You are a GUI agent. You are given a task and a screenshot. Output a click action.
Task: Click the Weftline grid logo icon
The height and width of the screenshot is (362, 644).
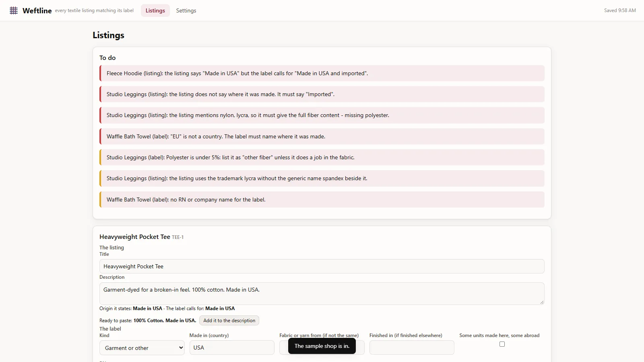[14, 10]
